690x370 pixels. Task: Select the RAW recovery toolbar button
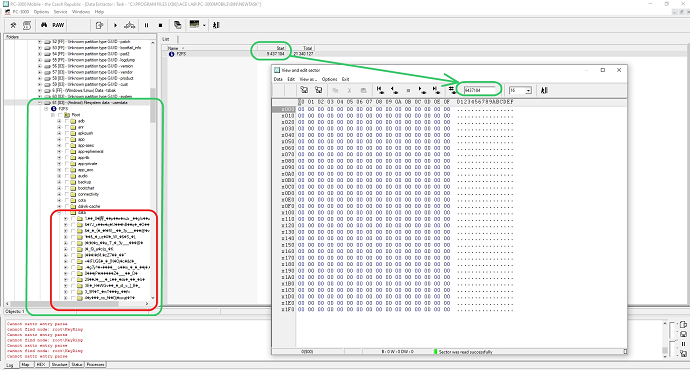(58, 25)
